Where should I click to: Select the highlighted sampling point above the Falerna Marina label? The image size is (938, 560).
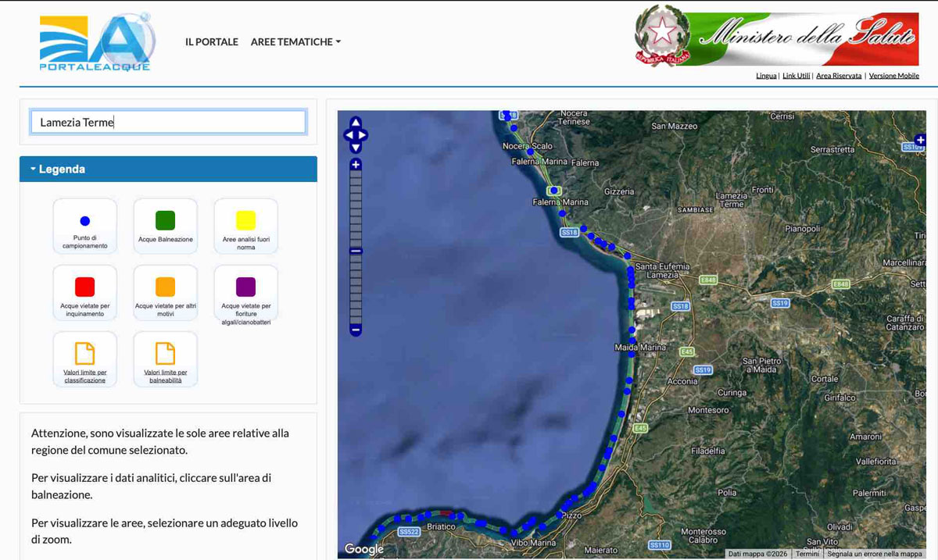point(553,190)
